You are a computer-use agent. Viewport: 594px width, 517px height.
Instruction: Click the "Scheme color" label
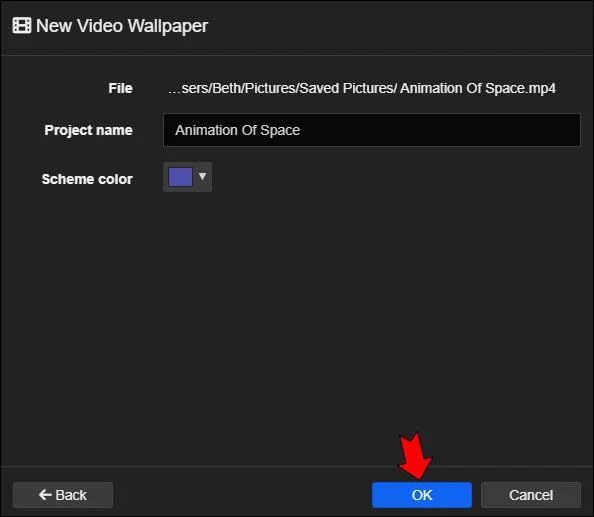click(x=87, y=179)
